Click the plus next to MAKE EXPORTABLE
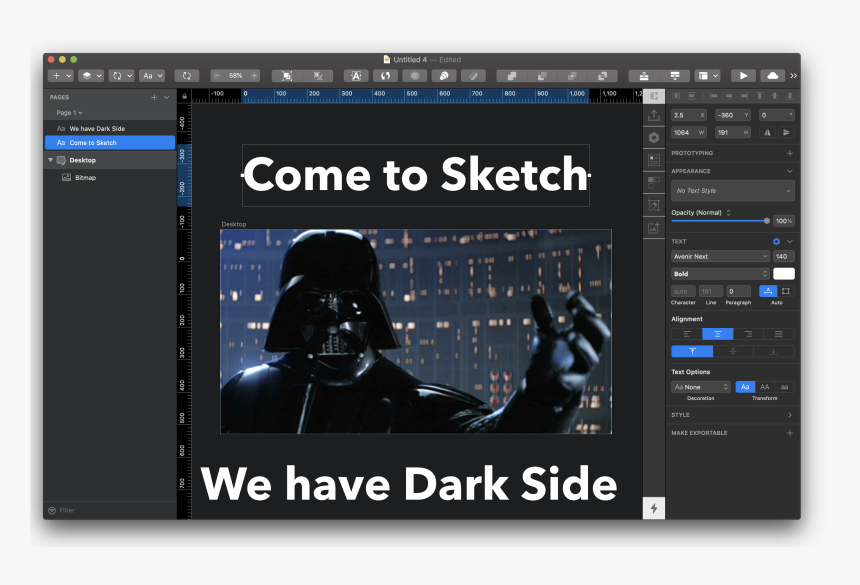This screenshot has width=860, height=585. click(789, 433)
